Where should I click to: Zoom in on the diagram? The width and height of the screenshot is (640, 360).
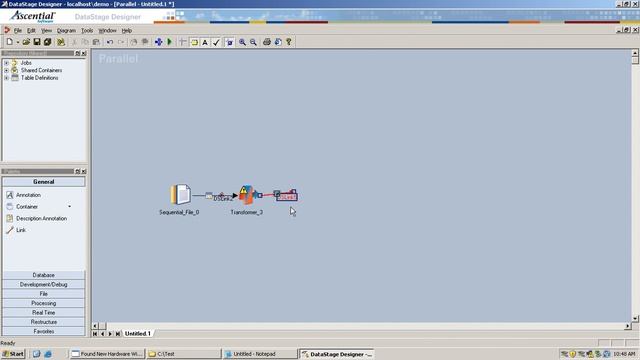pyautogui.click(x=242, y=42)
